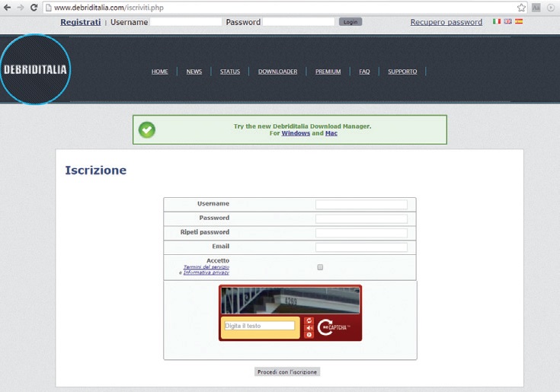
Task: Open the Windows download link
Action: tap(296, 133)
